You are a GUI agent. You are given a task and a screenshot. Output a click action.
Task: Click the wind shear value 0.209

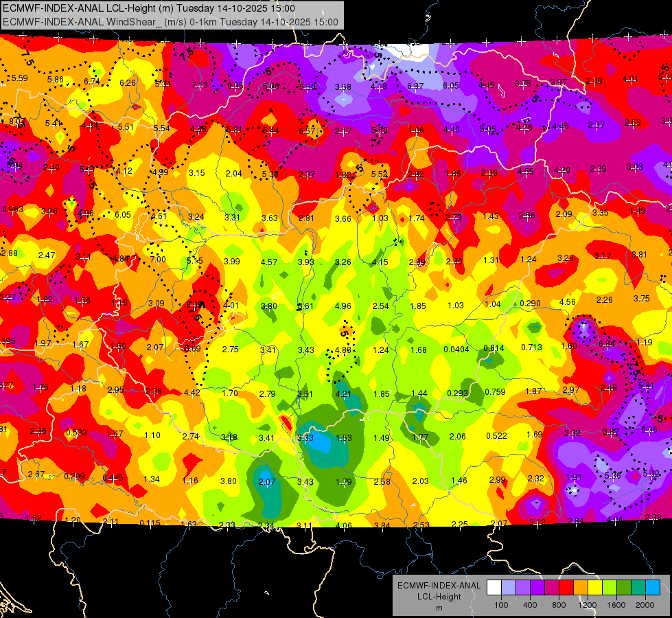click(74, 477)
